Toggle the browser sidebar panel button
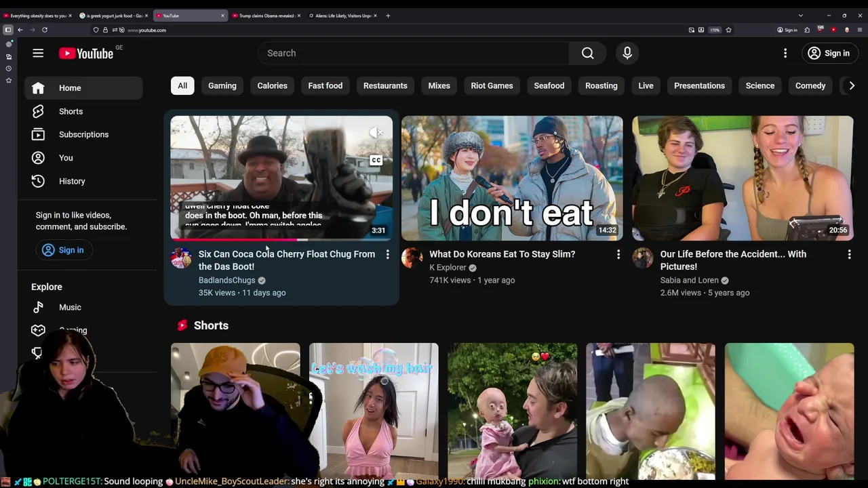This screenshot has height=488, width=868. tap(8, 30)
